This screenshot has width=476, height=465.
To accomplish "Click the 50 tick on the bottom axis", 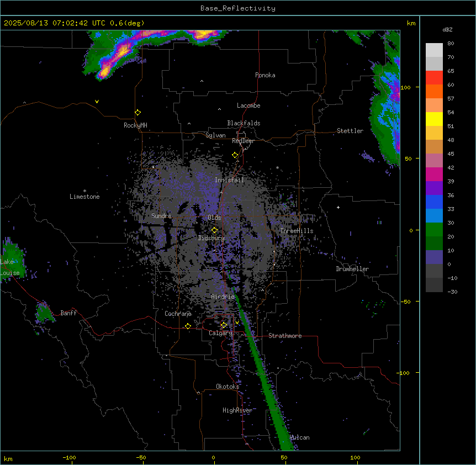I will click(284, 458).
